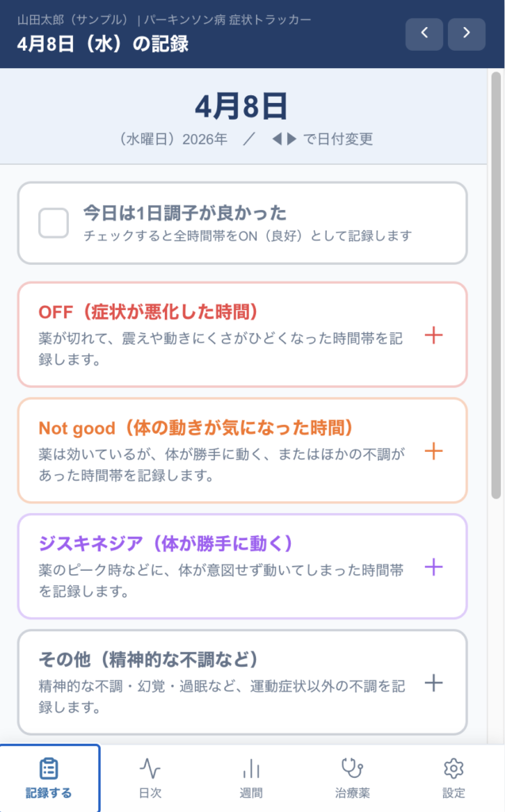Expand the Not good section with plus
Screen dimensions: 505x812
[x=434, y=451]
